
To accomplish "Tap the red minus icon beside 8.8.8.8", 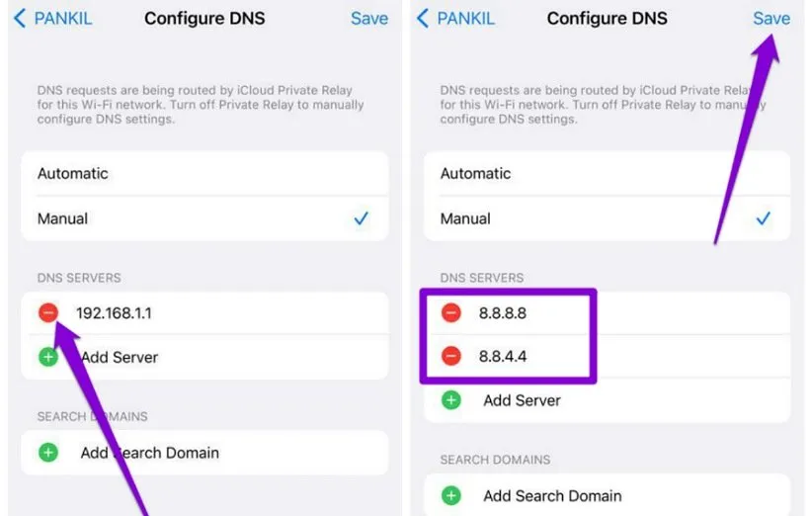I will click(x=451, y=313).
